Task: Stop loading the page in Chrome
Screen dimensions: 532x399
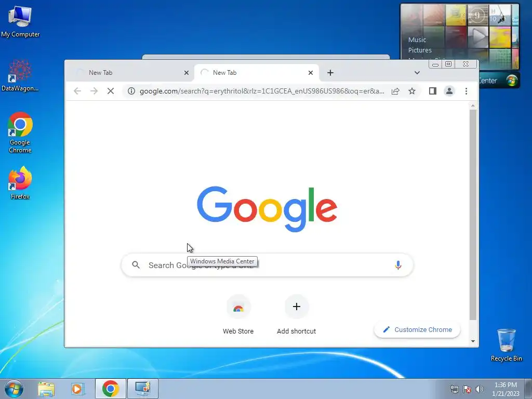Action: point(111,91)
